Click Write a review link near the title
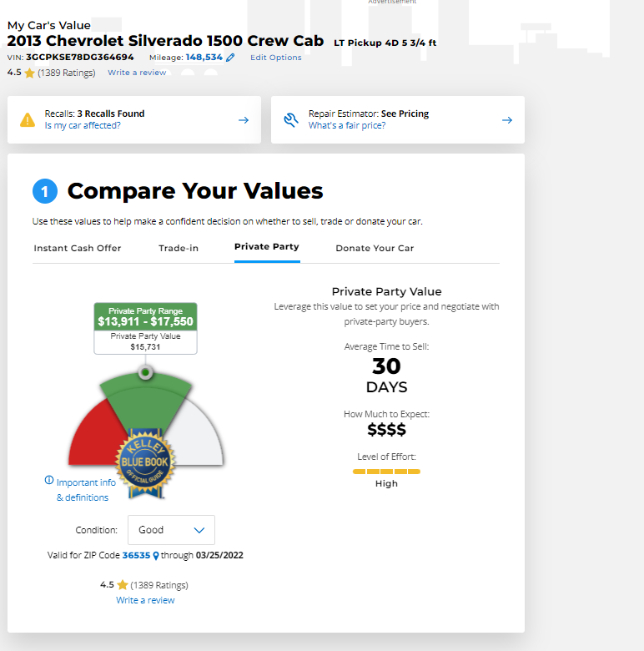This screenshot has height=651, width=644. (137, 73)
